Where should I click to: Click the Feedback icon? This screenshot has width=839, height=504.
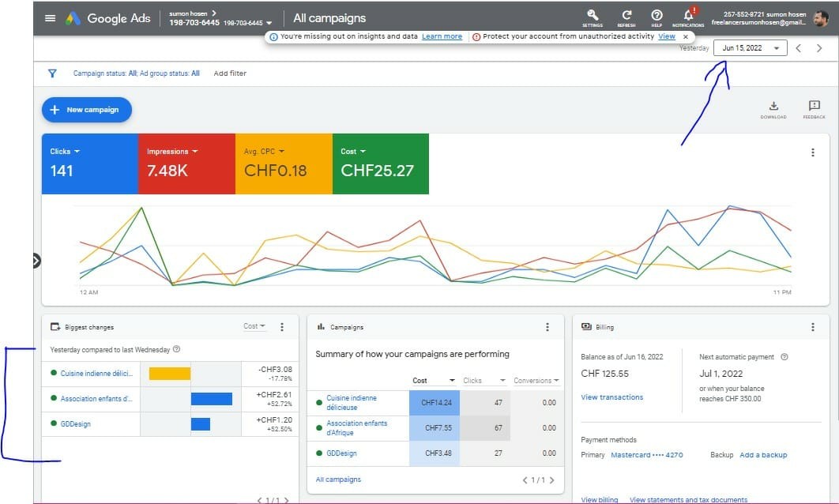(x=814, y=107)
